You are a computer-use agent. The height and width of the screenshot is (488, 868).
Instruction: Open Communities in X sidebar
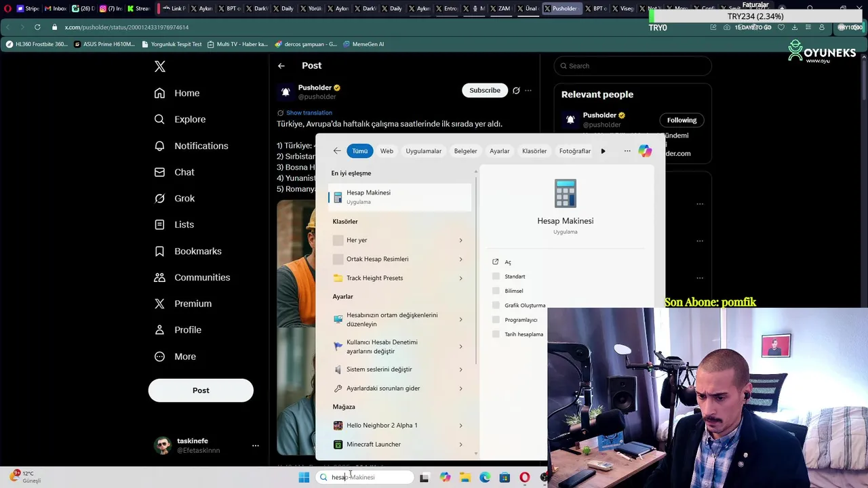coord(192,277)
